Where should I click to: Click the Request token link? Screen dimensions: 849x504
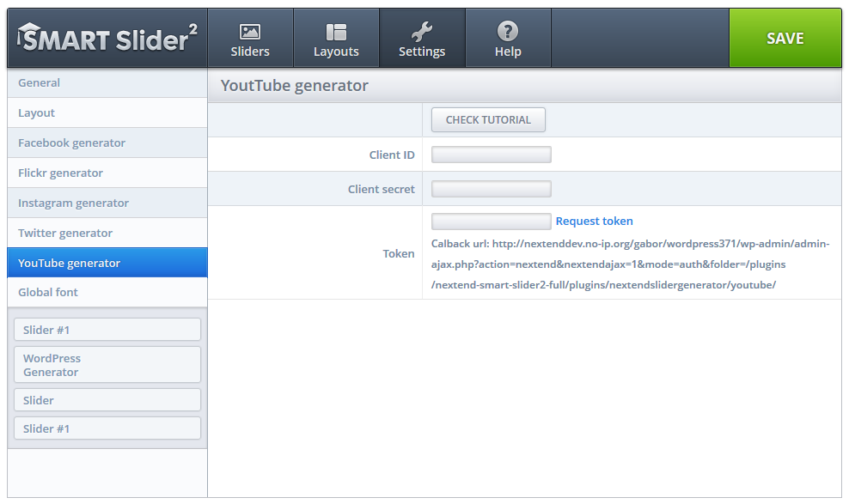(594, 222)
